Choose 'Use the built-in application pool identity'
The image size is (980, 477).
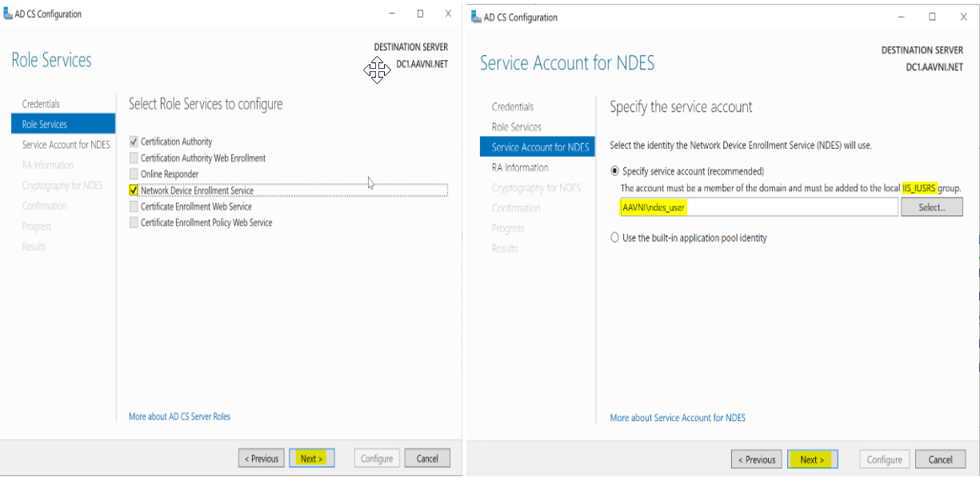[615, 238]
